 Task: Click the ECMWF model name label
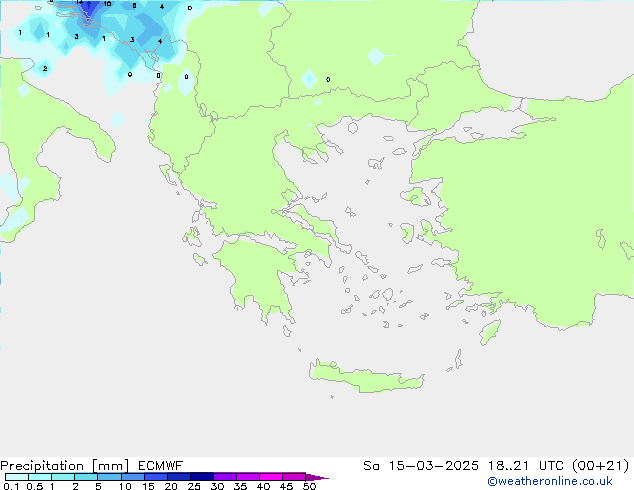(x=158, y=465)
